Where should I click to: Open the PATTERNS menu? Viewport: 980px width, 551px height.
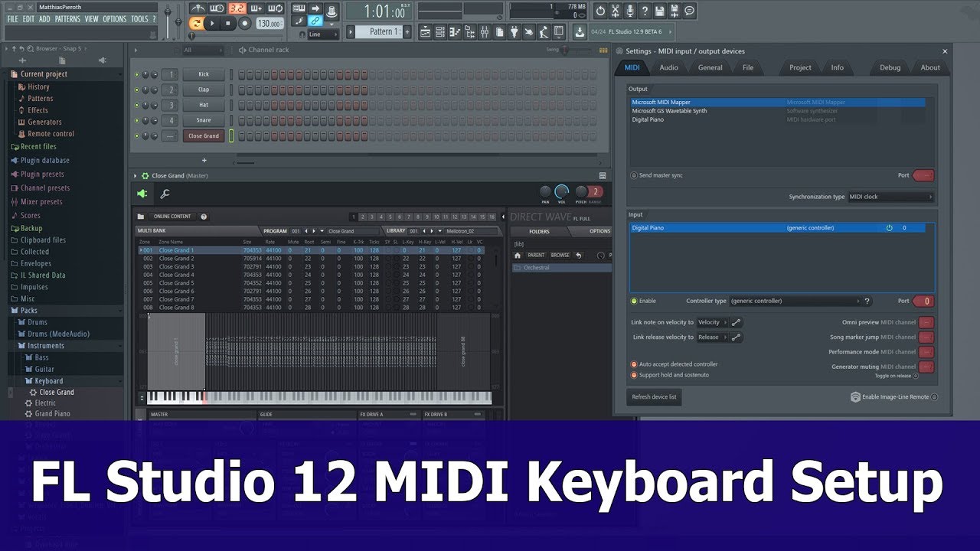pos(67,19)
